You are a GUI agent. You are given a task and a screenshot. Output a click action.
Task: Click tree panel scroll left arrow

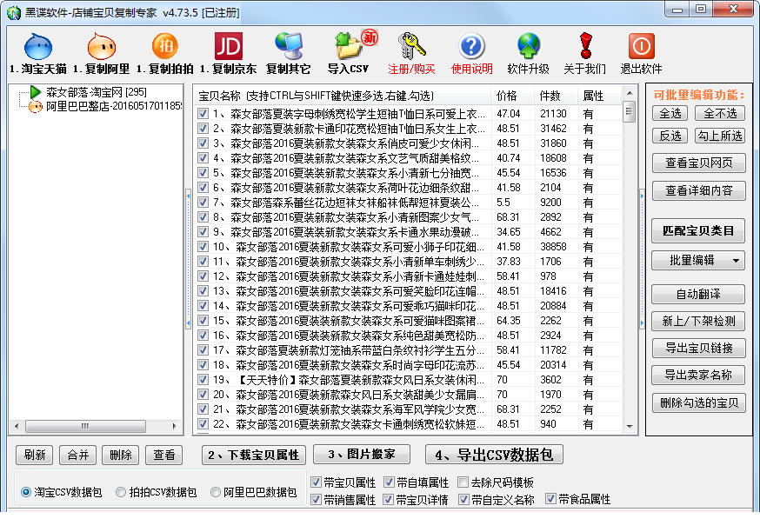[17, 426]
